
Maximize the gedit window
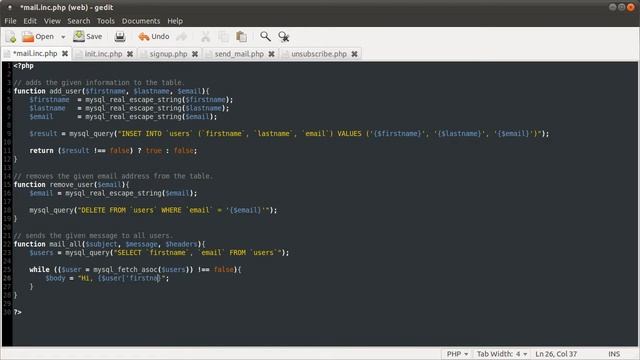coord(622,7)
